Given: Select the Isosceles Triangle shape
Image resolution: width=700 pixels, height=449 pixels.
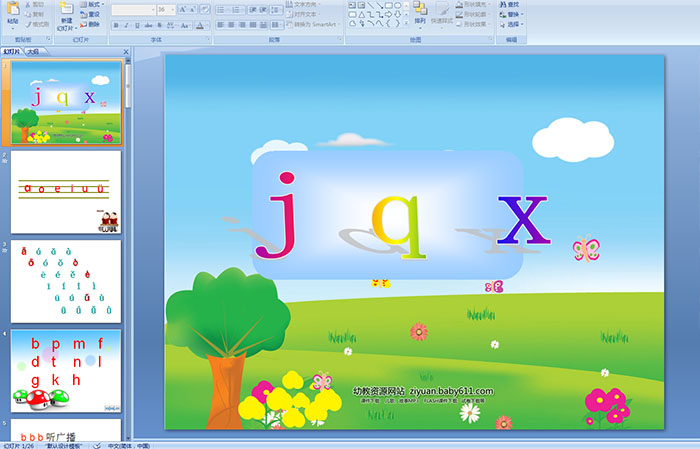Looking at the screenshot, I should click(x=361, y=14).
